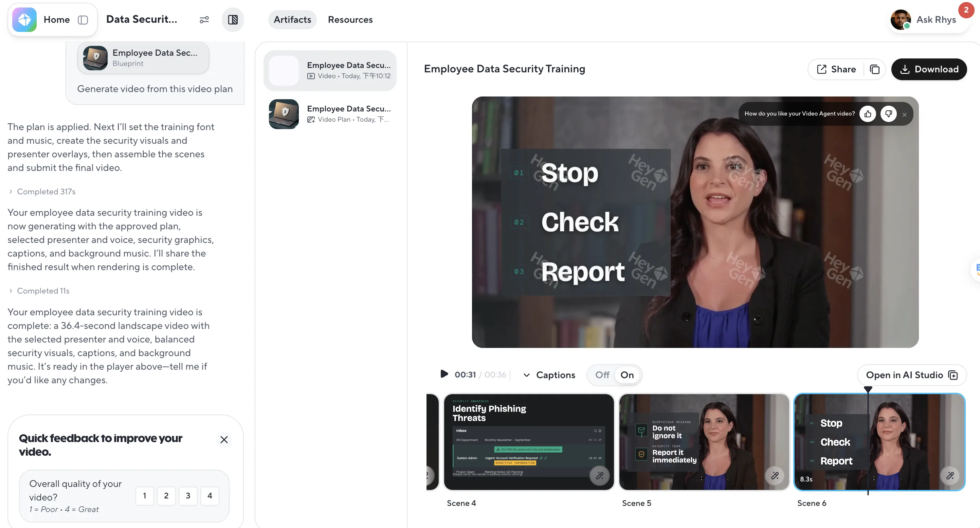Click the duplicate copy icon next to Share
Image resolution: width=980 pixels, height=528 pixels.
(875, 69)
